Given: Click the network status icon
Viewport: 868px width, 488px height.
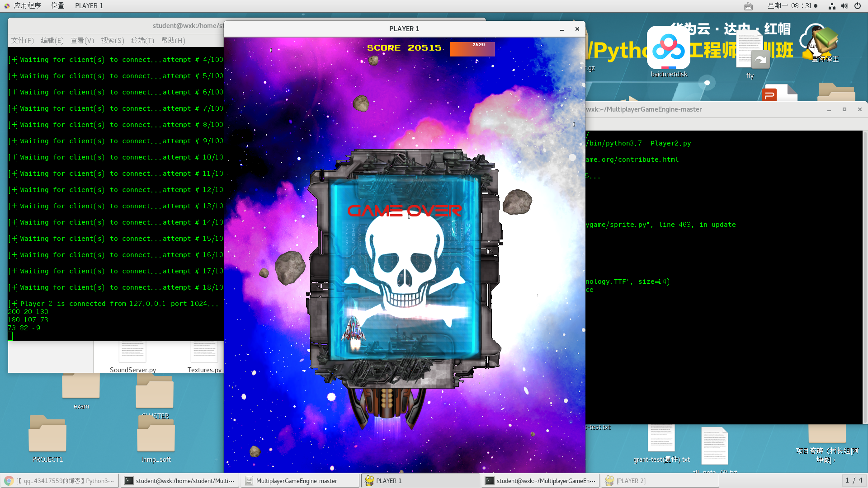Looking at the screenshot, I should [x=832, y=6].
